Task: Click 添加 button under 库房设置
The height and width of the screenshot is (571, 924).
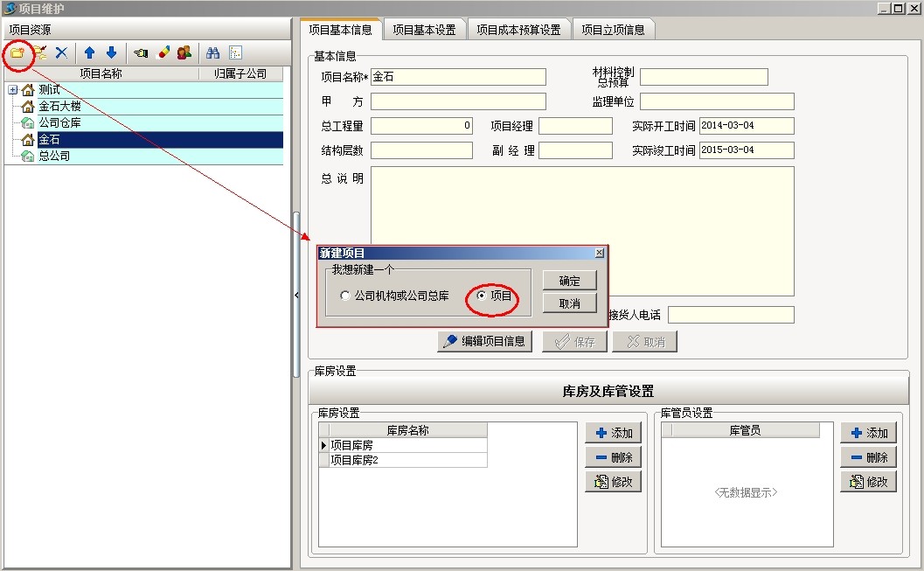Action: click(613, 433)
